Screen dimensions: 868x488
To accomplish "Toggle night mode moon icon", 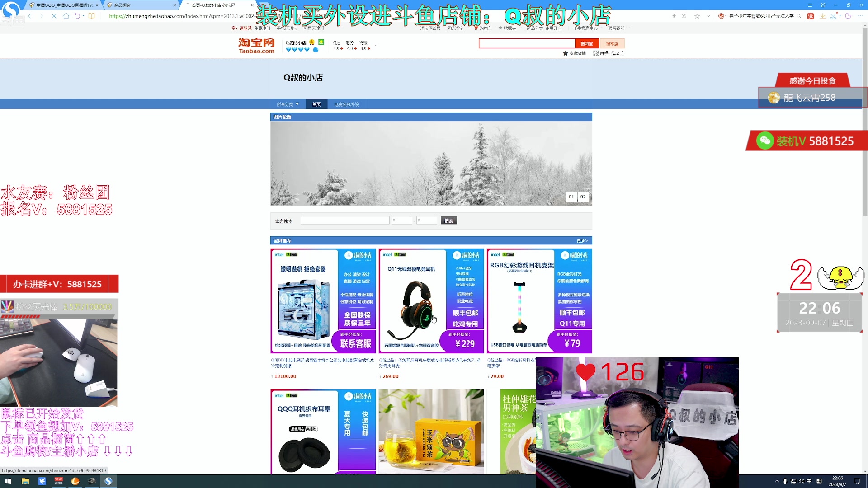I will coord(848,16).
